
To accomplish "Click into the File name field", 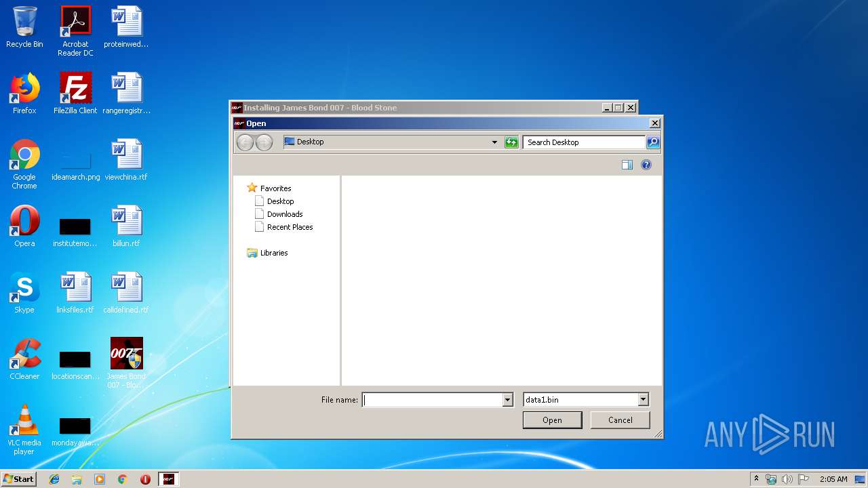I will [432, 400].
